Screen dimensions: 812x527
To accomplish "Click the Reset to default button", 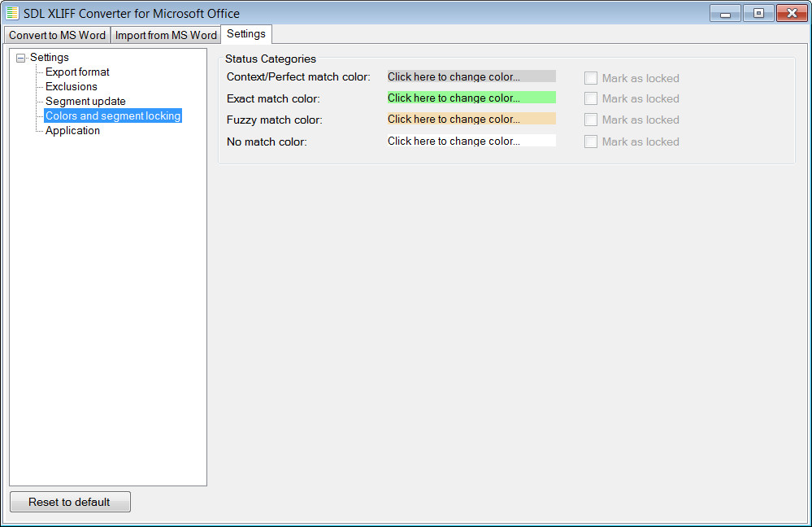I will pos(71,502).
